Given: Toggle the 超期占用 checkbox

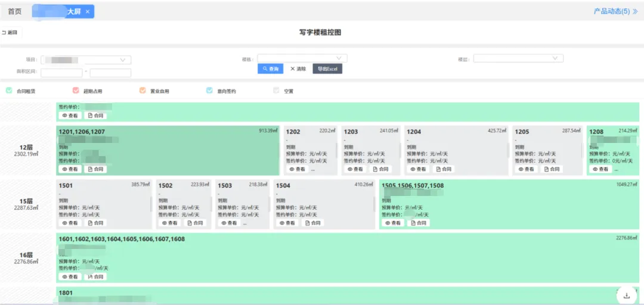Looking at the screenshot, I should point(76,91).
